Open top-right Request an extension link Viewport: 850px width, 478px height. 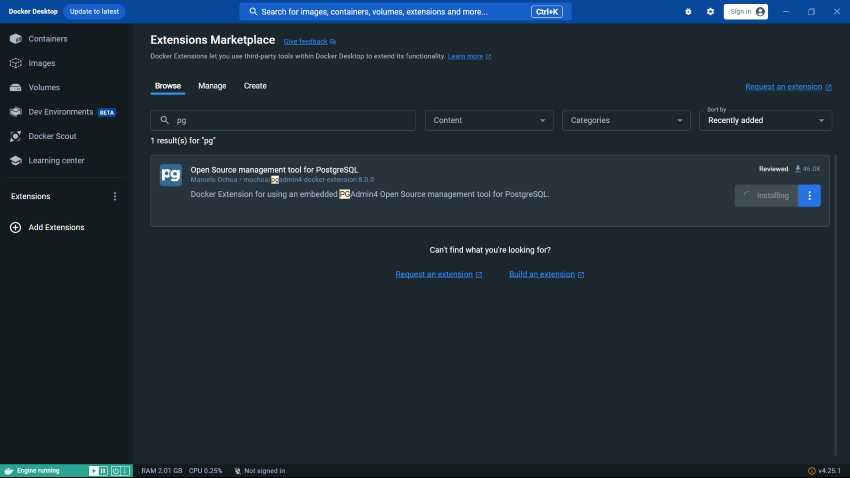coord(783,87)
